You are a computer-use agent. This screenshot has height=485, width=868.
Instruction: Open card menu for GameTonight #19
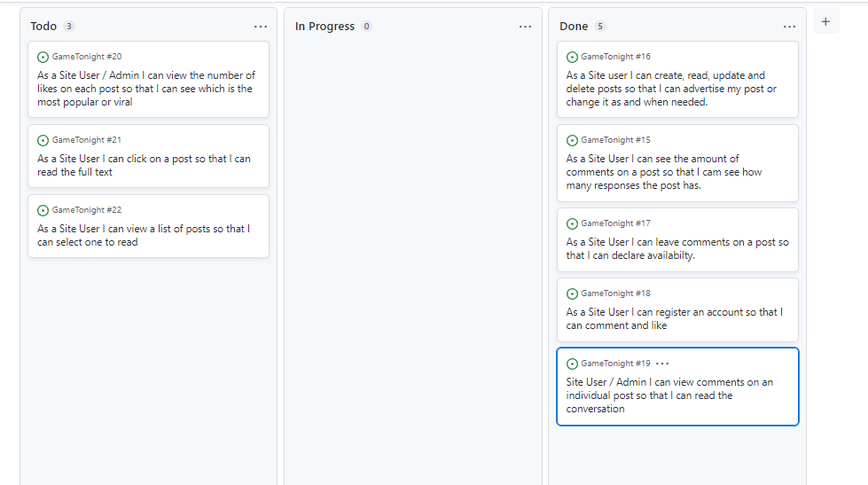click(x=662, y=364)
